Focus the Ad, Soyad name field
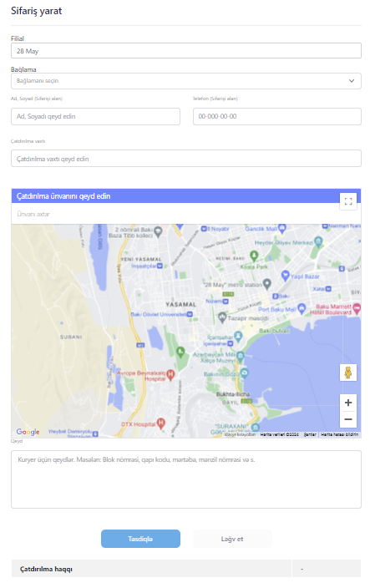Viewport: 370px width, 588px height. (95, 116)
